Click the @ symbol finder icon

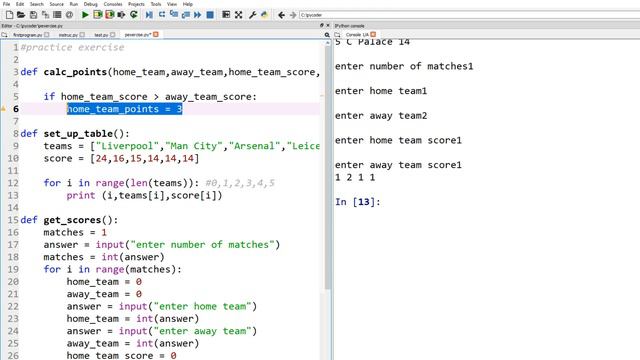69,15
